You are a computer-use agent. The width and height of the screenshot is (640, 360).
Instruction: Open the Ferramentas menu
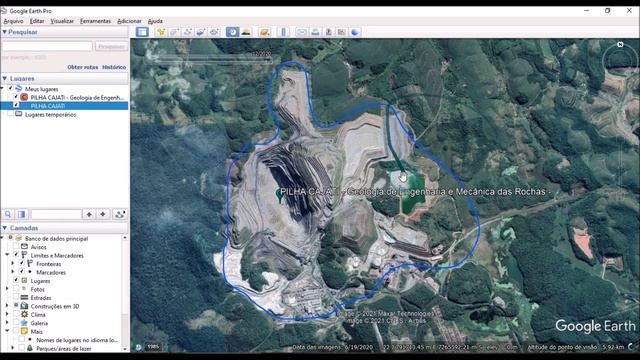[96, 21]
